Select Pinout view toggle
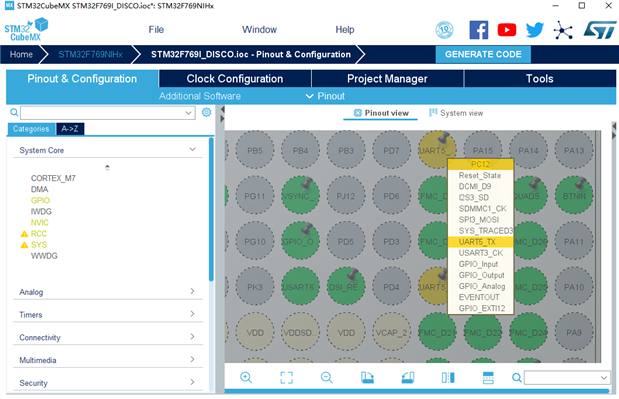 click(x=381, y=113)
